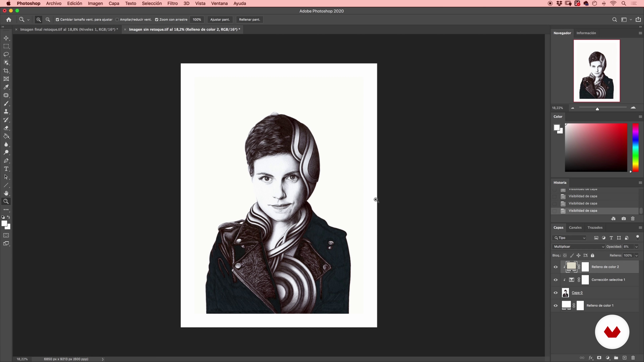Open the Color panel options menu

640,117
